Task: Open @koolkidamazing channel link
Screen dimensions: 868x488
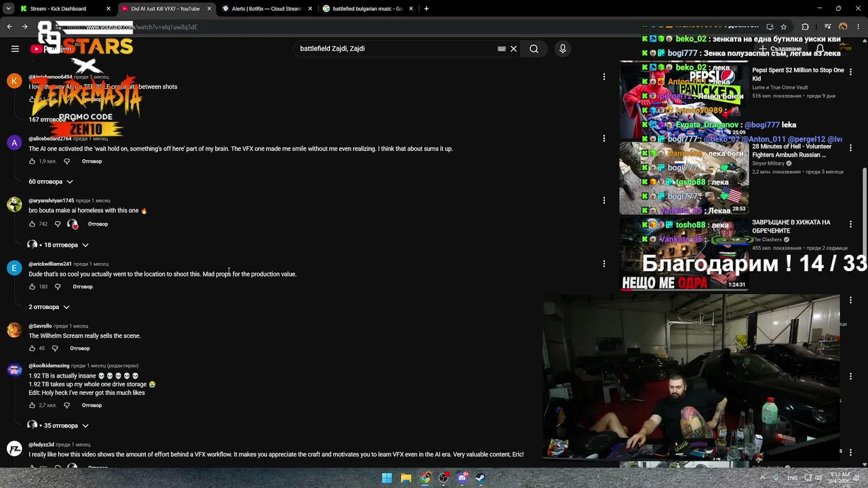Action: [49, 366]
